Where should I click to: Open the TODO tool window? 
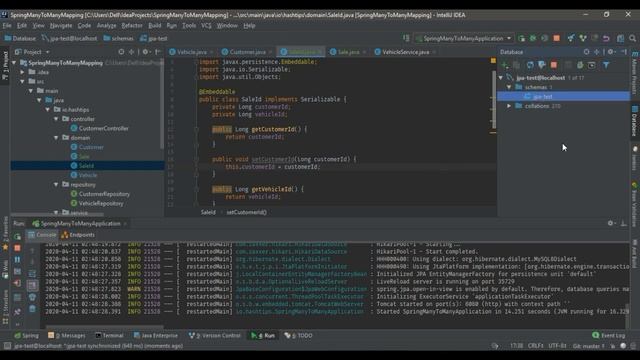coord(299,336)
